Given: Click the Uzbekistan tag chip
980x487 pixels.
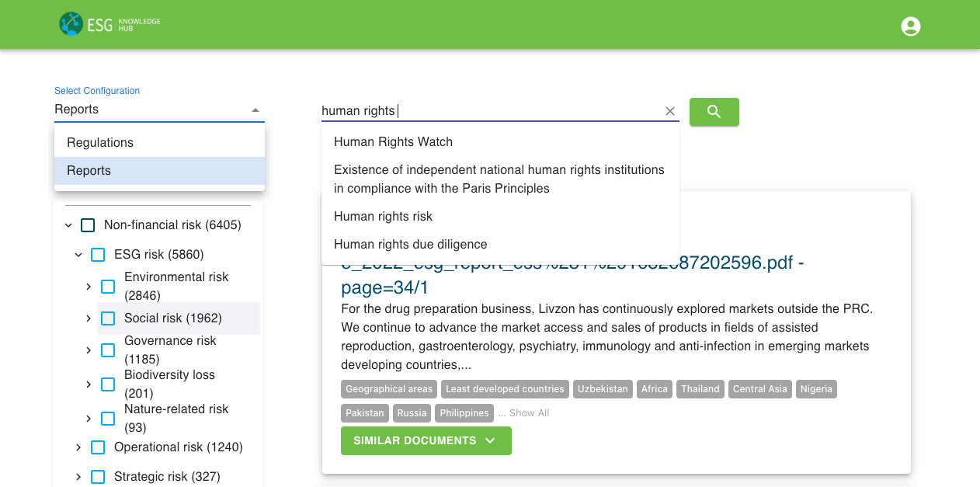Looking at the screenshot, I should point(603,388).
